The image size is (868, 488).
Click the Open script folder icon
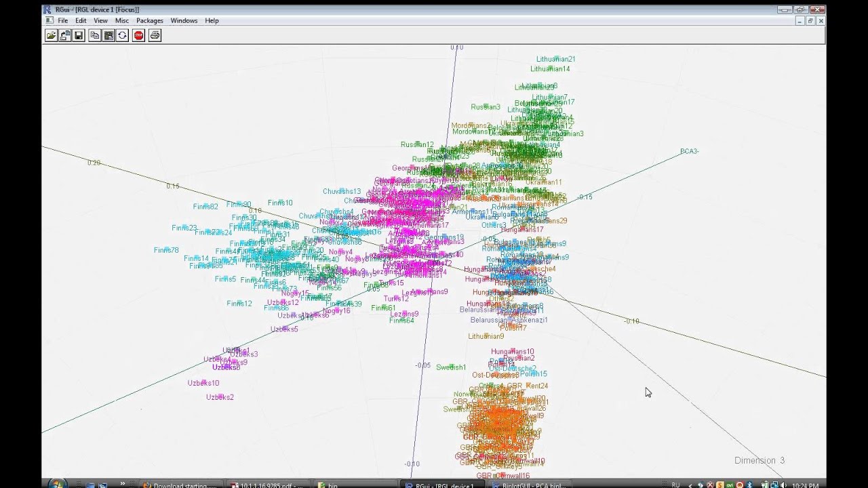click(51, 35)
